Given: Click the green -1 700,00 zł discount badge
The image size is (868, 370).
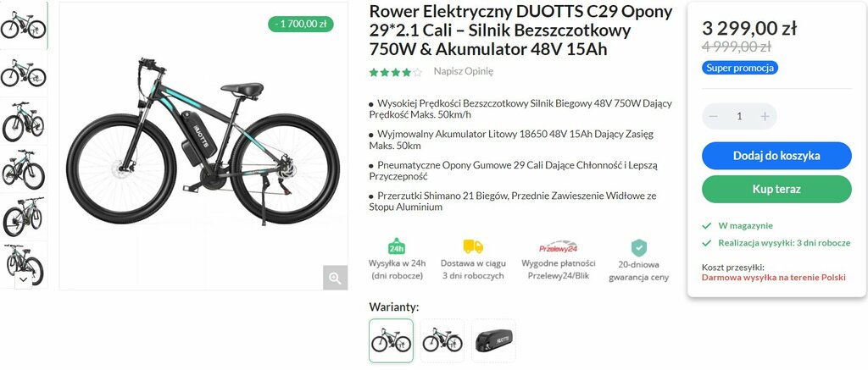Looking at the screenshot, I should click(301, 24).
